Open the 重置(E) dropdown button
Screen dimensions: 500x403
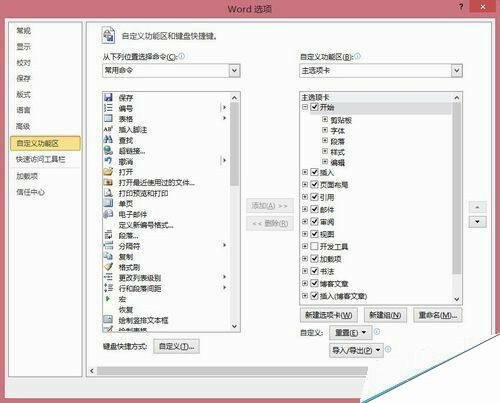(x=350, y=332)
